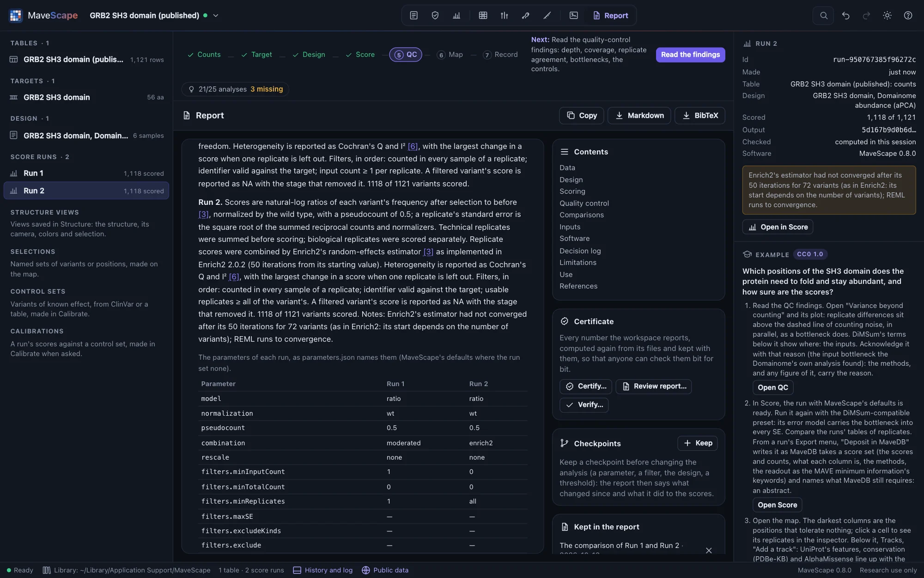Copy the report
The height and width of the screenshot is (578, 924).
(x=582, y=115)
